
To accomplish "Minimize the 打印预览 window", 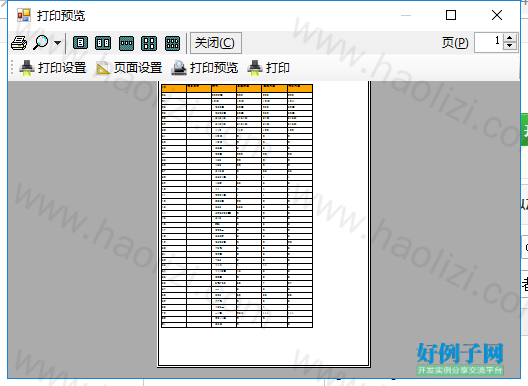I will pos(406,15).
